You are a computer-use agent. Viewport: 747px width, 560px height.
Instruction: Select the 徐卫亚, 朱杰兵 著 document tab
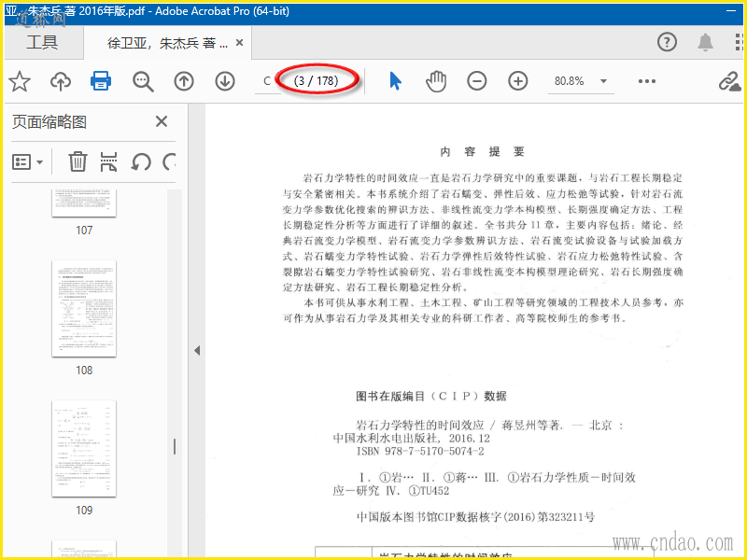click(167, 43)
